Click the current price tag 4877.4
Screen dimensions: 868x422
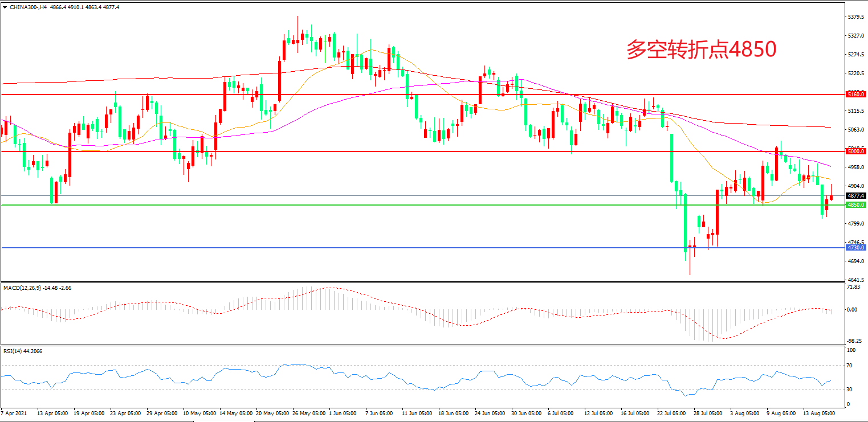tap(856, 195)
